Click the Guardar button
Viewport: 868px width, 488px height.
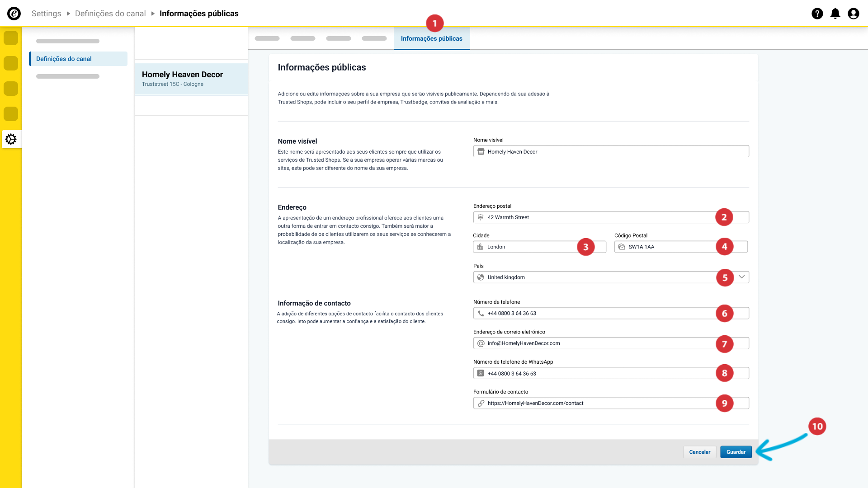coord(736,452)
